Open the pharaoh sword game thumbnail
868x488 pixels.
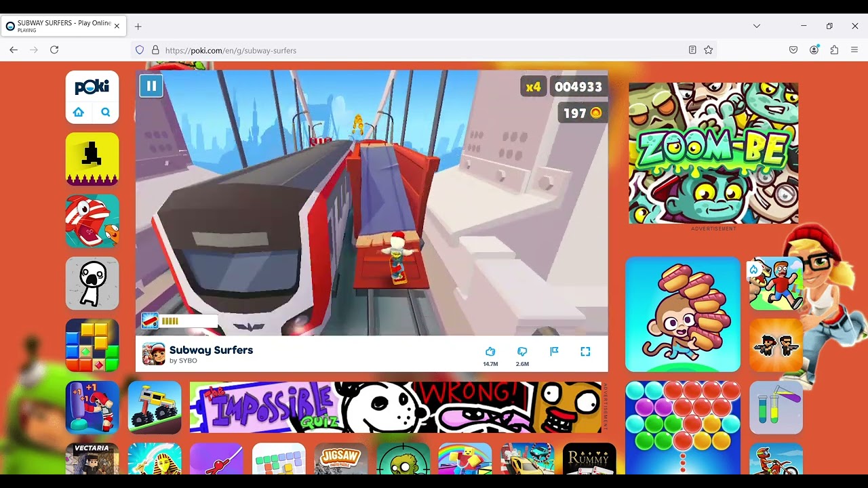155,459
